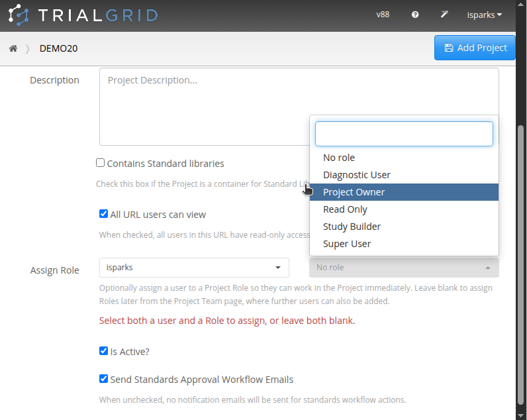Choose the Project Owner role
The height and width of the screenshot is (420, 527).
pyautogui.click(x=404, y=192)
